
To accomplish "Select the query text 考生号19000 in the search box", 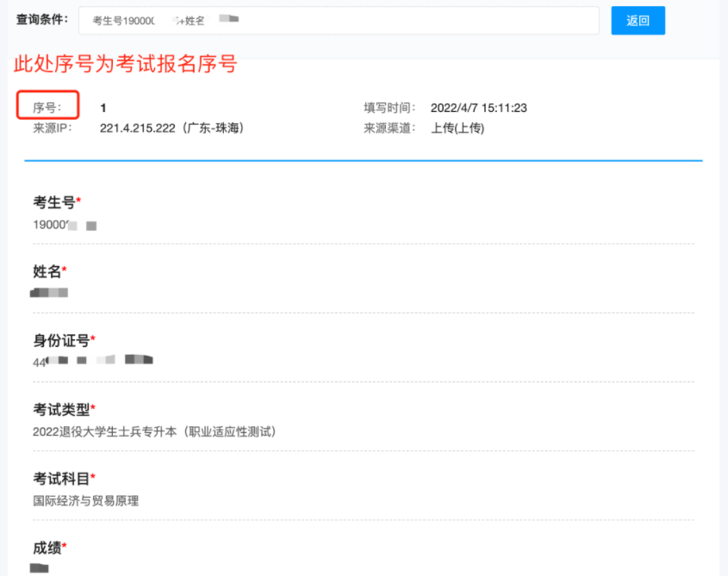I will (129, 20).
